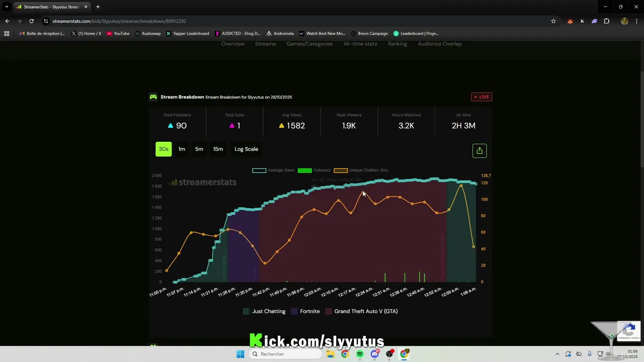Click the share/export chart icon
The width and height of the screenshot is (644, 362).
click(479, 151)
